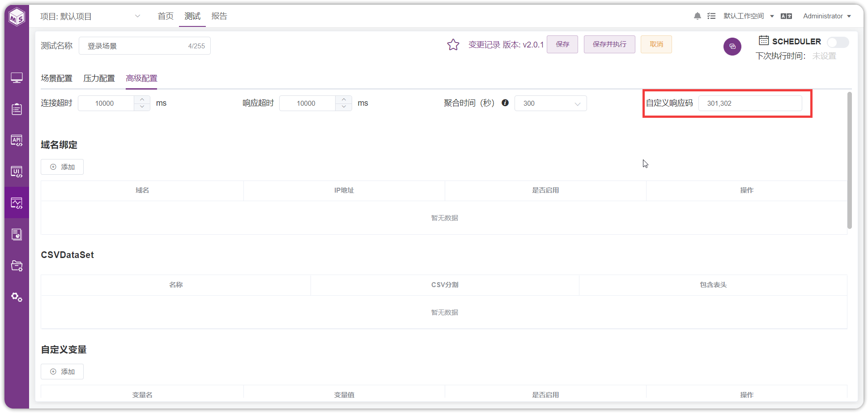Increase the 连接超时 value with up arrow
Image resolution: width=868 pixels, height=413 pixels.
(x=142, y=99)
